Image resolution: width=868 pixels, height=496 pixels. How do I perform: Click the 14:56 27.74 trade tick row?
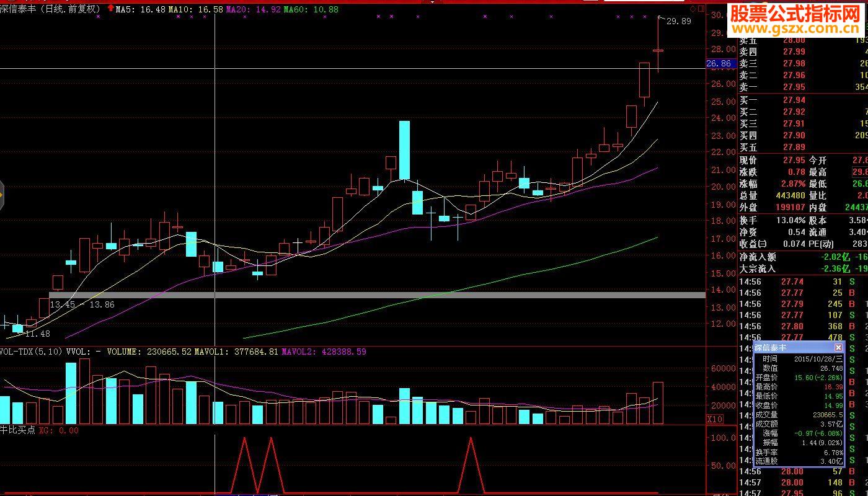(803, 281)
